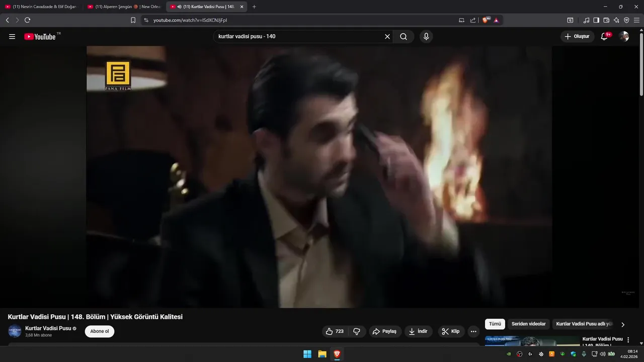Open the channel avatar next to subscriber count

click(15, 331)
